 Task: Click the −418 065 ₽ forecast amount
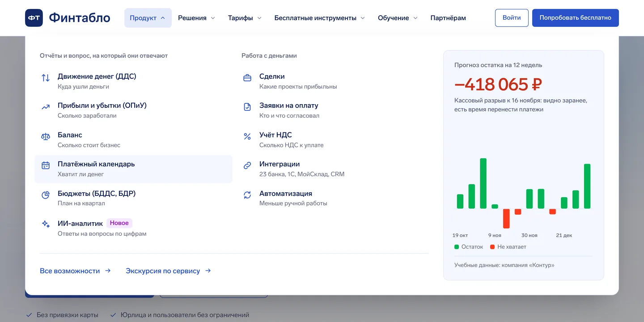tap(498, 84)
